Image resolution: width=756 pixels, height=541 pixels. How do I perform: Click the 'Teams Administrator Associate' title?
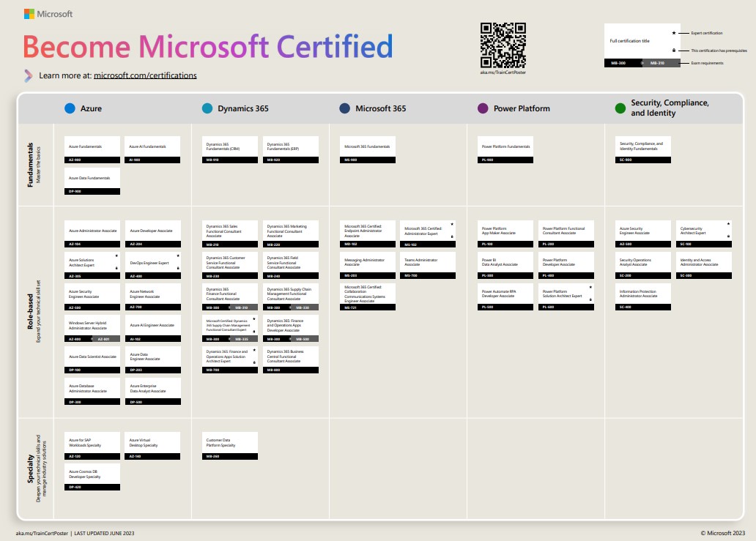click(x=421, y=262)
